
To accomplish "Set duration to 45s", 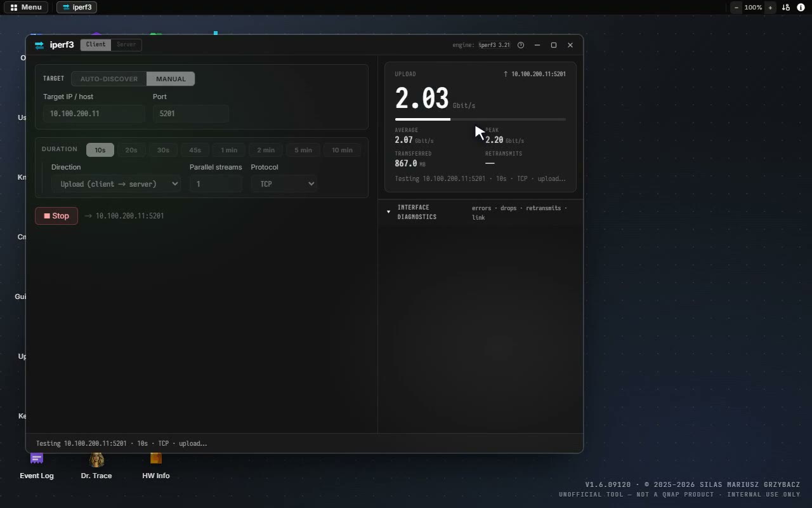I will pyautogui.click(x=195, y=150).
